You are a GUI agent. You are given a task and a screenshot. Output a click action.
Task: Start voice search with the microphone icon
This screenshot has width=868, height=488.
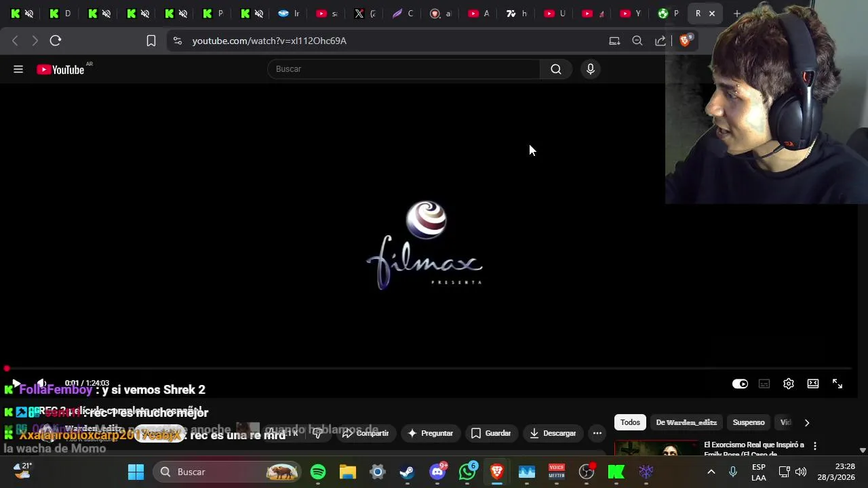(591, 69)
